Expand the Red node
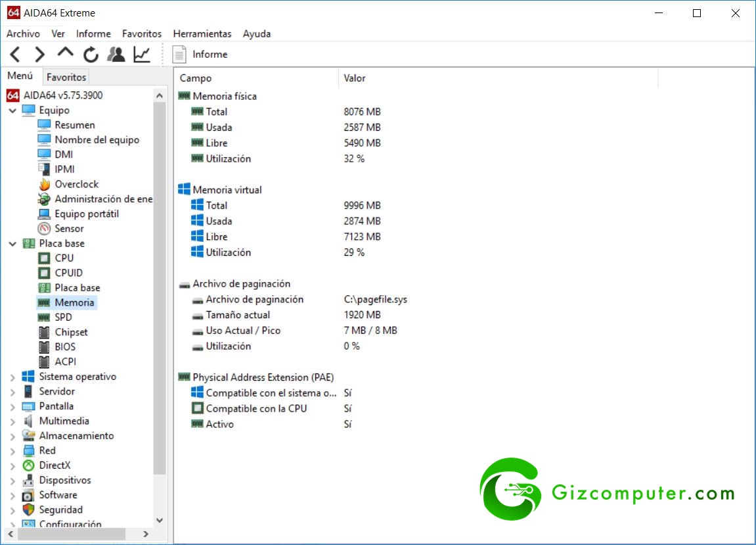Screen dimensions: 756x545 click(x=12, y=452)
